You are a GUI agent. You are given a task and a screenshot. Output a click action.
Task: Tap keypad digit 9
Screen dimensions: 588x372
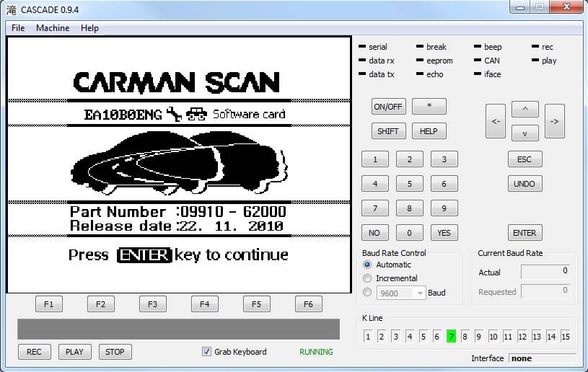tap(444, 208)
